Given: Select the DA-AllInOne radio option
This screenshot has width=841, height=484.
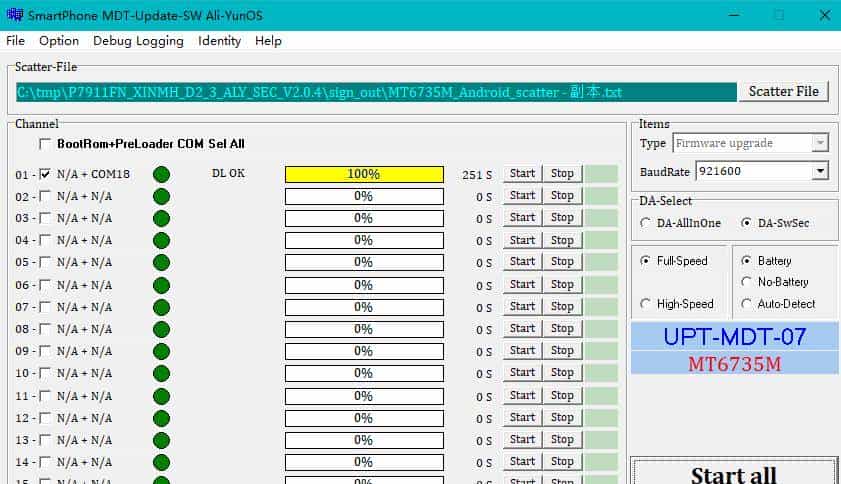Looking at the screenshot, I should point(646,223).
